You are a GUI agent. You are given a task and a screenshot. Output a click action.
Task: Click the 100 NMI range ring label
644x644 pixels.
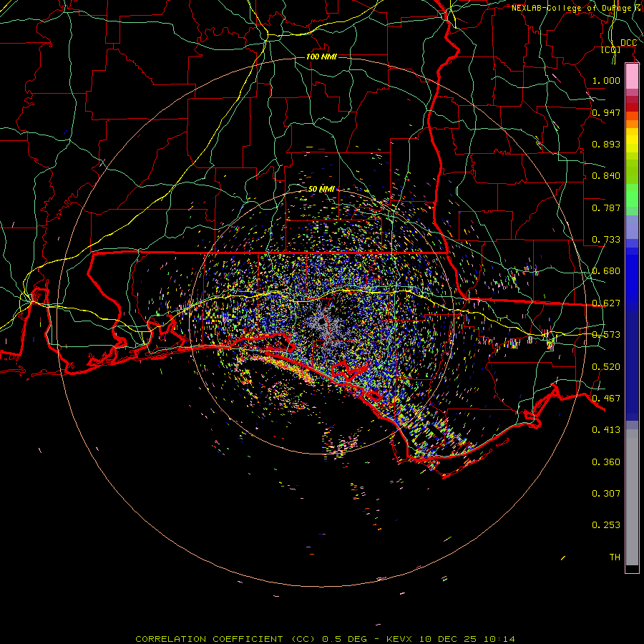[x=321, y=57]
